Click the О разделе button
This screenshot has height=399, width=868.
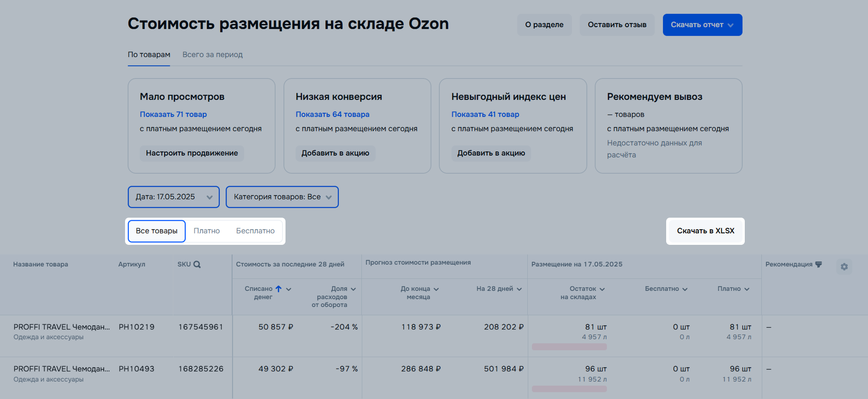click(x=544, y=25)
